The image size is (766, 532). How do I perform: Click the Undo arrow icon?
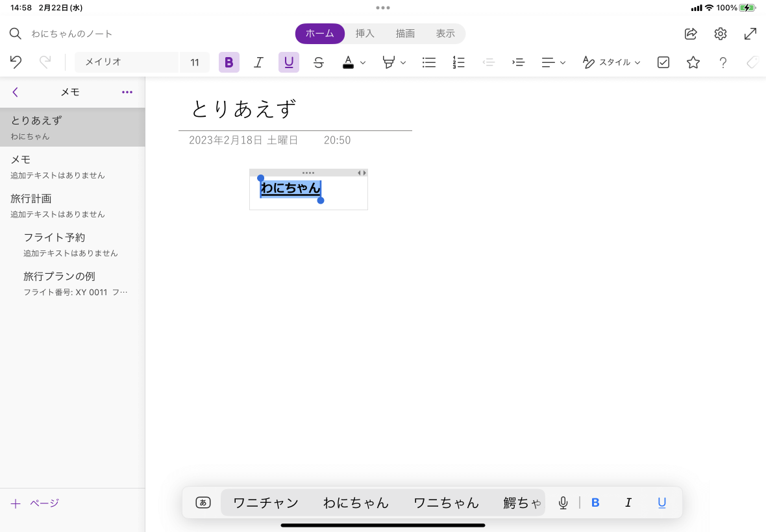[16, 62]
